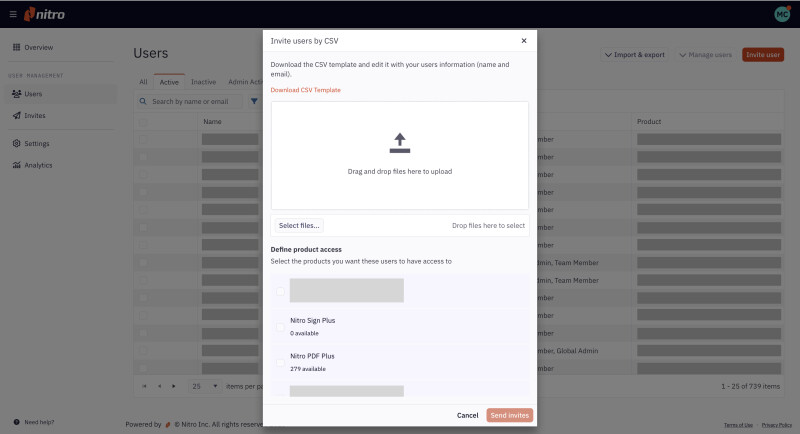Check the Nitro Sign Plus checkbox
This screenshot has height=434, width=800.
[x=280, y=327]
